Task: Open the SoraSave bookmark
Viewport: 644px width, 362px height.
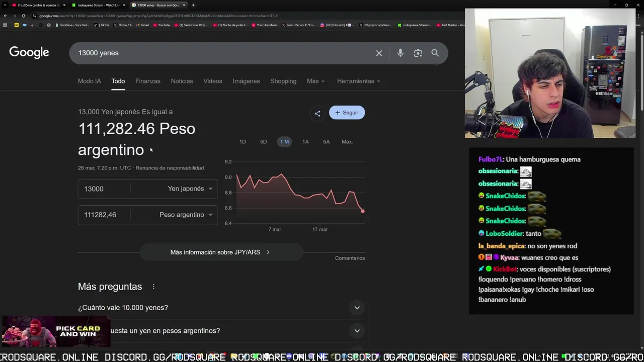Action: pos(71,25)
